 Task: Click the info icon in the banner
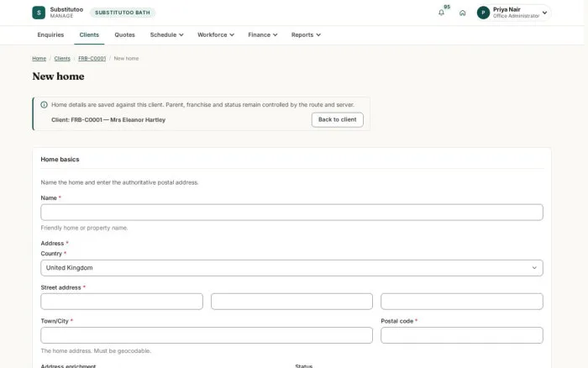(44, 105)
